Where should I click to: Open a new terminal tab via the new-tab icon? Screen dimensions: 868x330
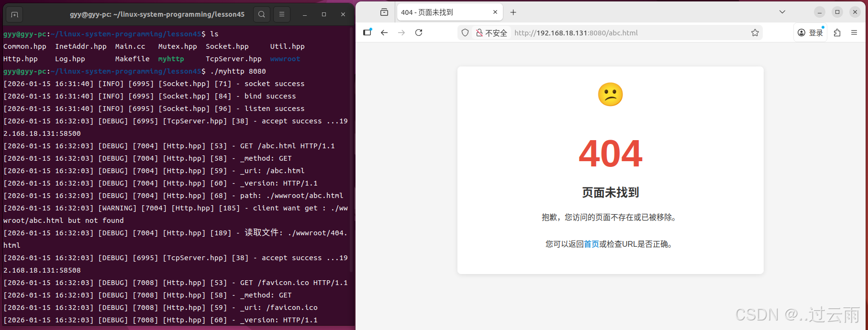(x=14, y=15)
